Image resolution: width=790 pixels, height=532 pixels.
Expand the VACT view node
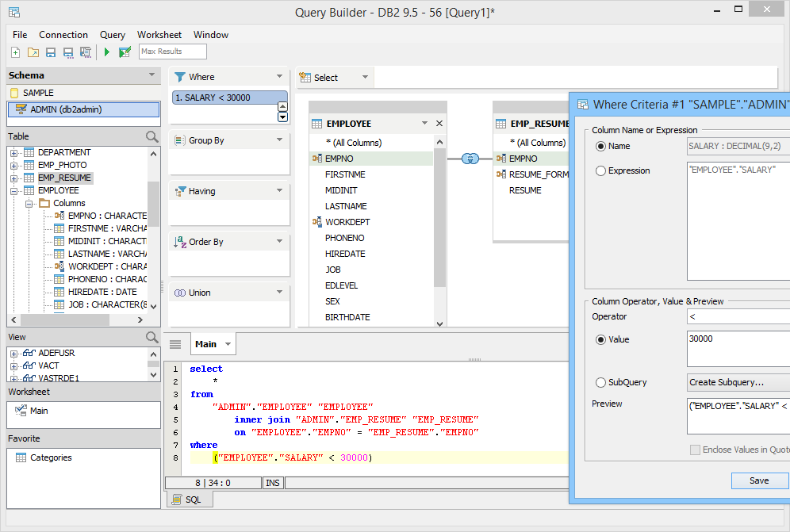click(x=13, y=366)
